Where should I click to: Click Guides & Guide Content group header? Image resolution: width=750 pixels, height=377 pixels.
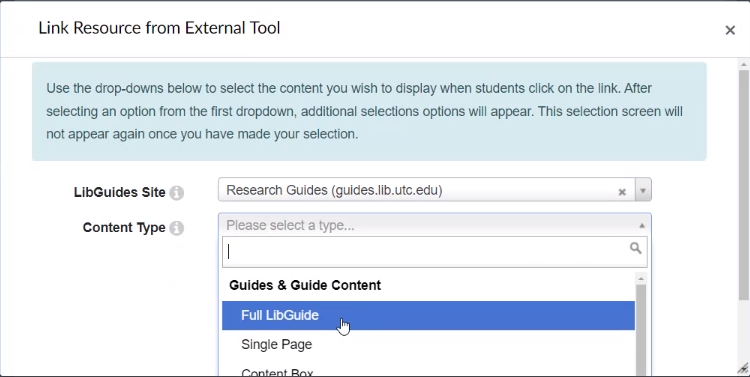[305, 285]
